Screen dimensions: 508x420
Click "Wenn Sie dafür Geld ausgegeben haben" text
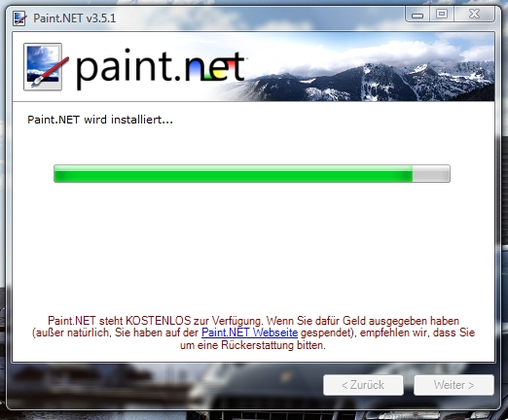[363, 321]
